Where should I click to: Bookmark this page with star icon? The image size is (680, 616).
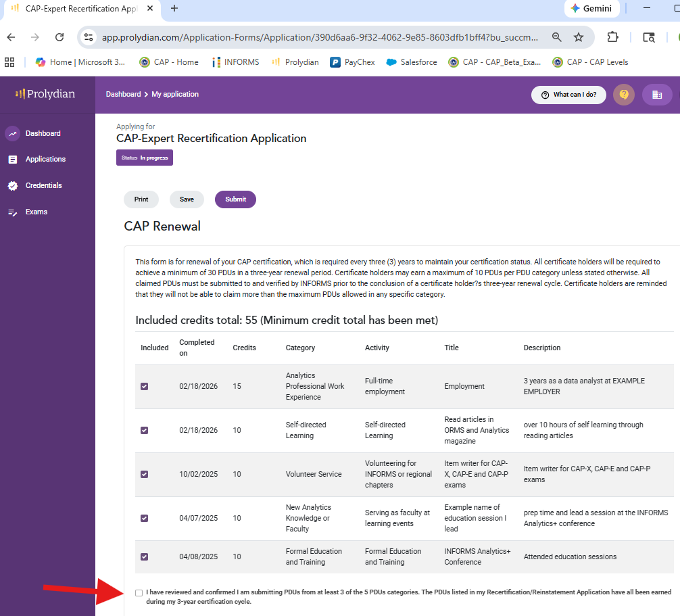click(x=579, y=37)
